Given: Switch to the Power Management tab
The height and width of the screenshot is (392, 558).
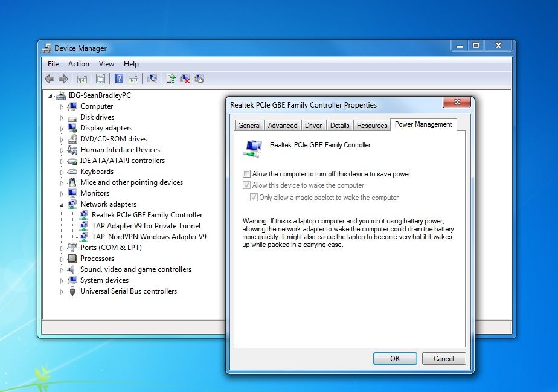Looking at the screenshot, I should tap(423, 124).
